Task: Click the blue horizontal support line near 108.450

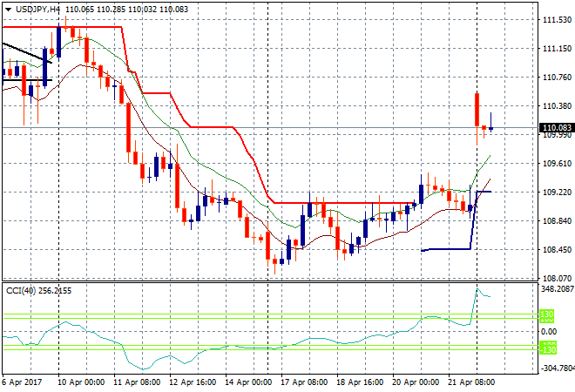Action: coord(446,250)
